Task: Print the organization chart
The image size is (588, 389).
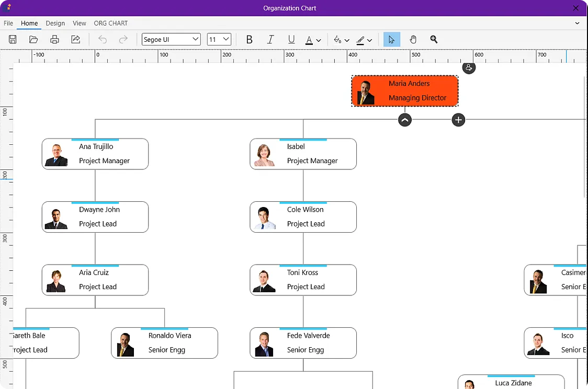Action: tap(54, 39)
